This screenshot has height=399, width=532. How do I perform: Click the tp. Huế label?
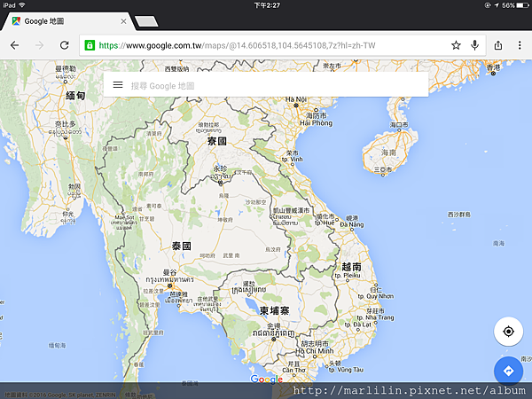(x=325, y=223)
